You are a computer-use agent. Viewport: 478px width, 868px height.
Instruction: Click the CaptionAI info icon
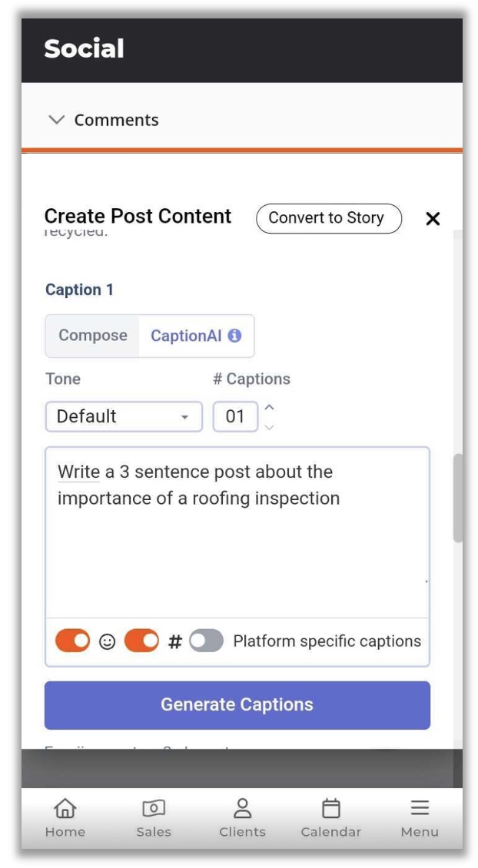pos(235,336)
